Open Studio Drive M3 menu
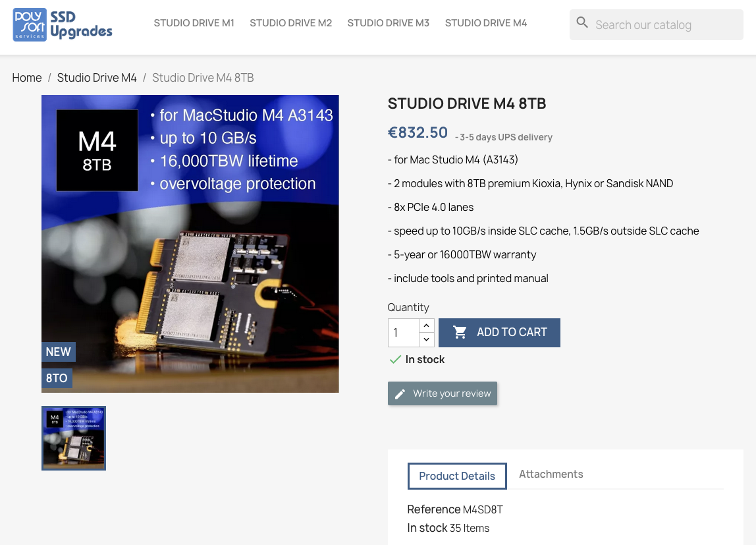The image size is (756, 545). [388, 22]
